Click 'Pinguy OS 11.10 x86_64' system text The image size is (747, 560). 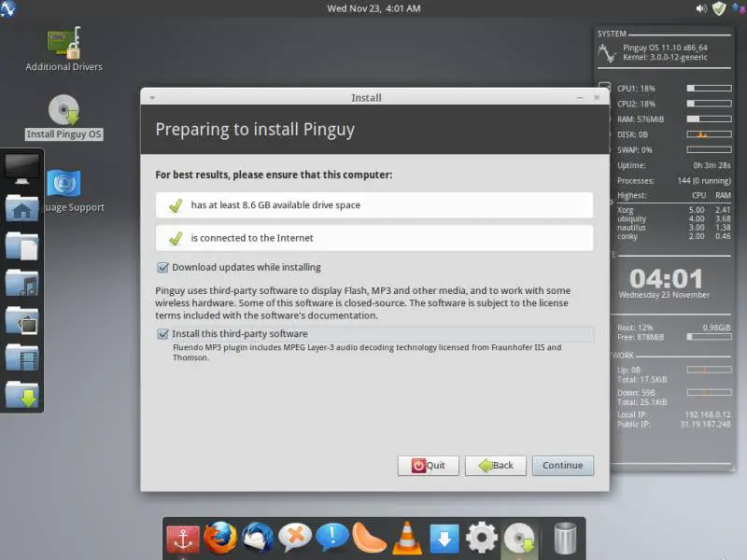click(x=665, y=48)
